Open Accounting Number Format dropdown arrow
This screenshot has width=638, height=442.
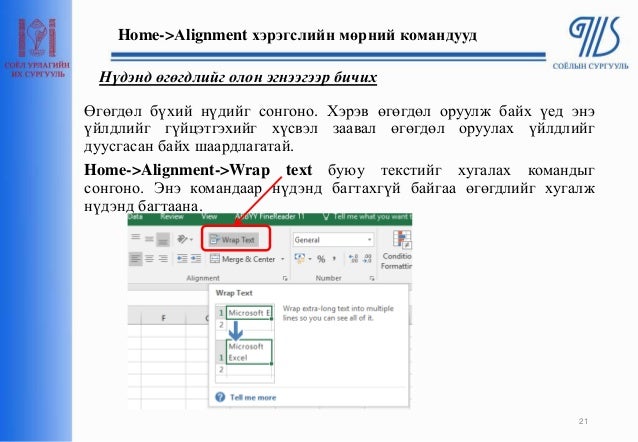point(310,259)
